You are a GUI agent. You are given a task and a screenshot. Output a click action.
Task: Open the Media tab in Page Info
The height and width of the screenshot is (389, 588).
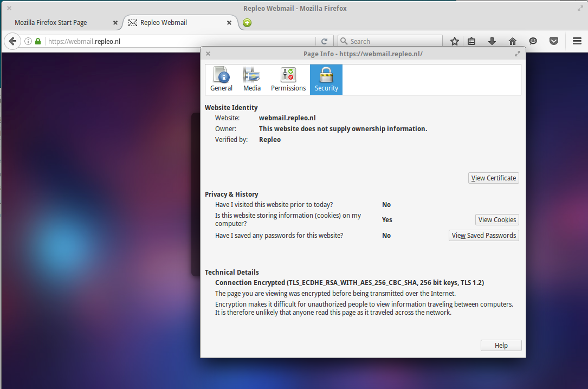[x=252, y=80]
